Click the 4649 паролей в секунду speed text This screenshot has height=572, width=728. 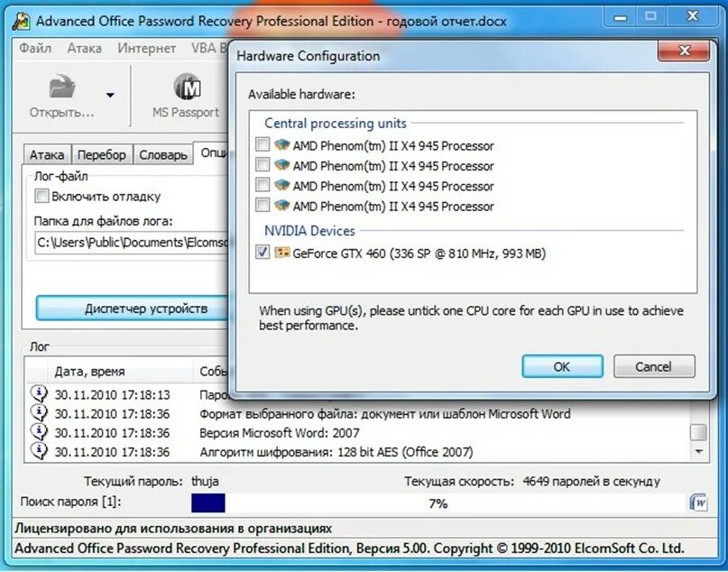591,482
